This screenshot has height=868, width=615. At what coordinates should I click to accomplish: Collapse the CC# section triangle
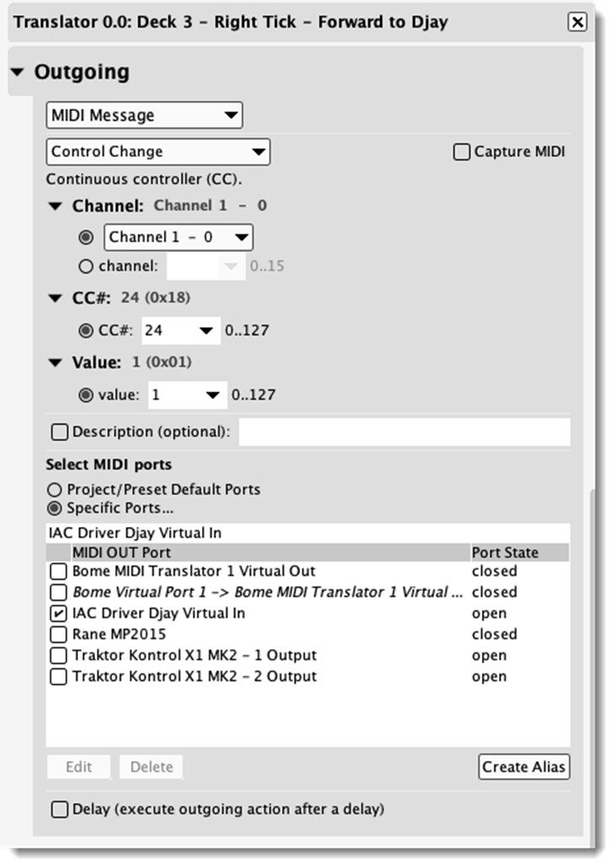tap(56, 297)
